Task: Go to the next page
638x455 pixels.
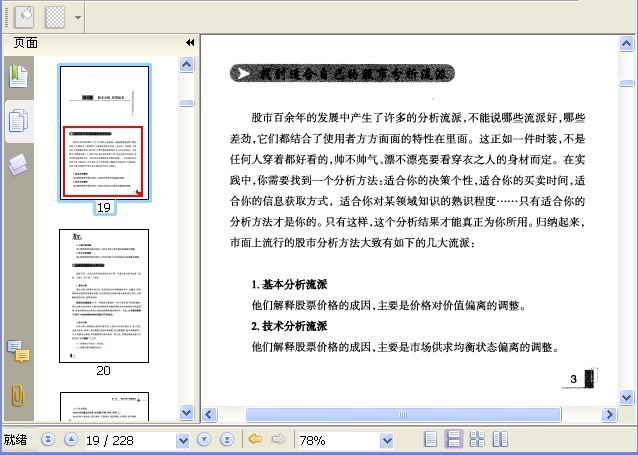Action: [x=204, y=440]
